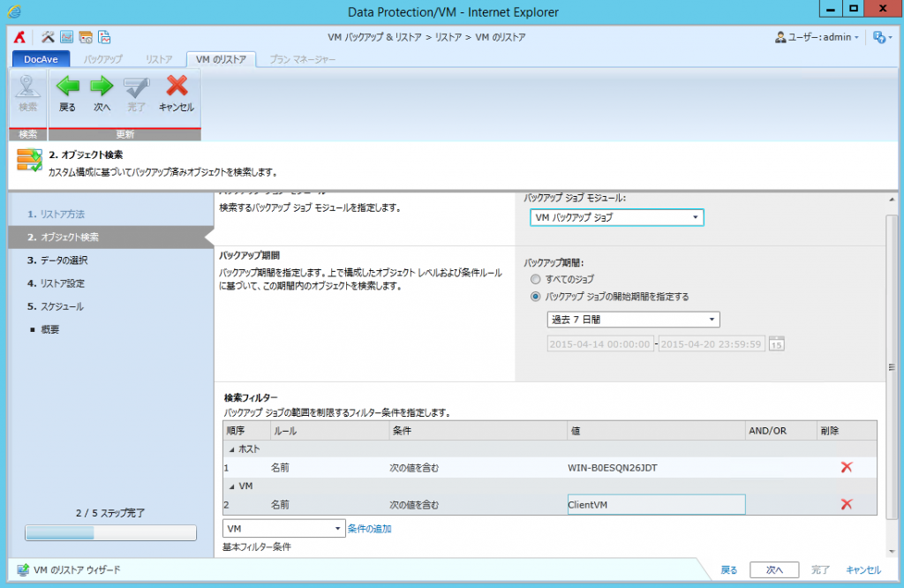Switch to the バックアップ tab

(x=102, y=59)
